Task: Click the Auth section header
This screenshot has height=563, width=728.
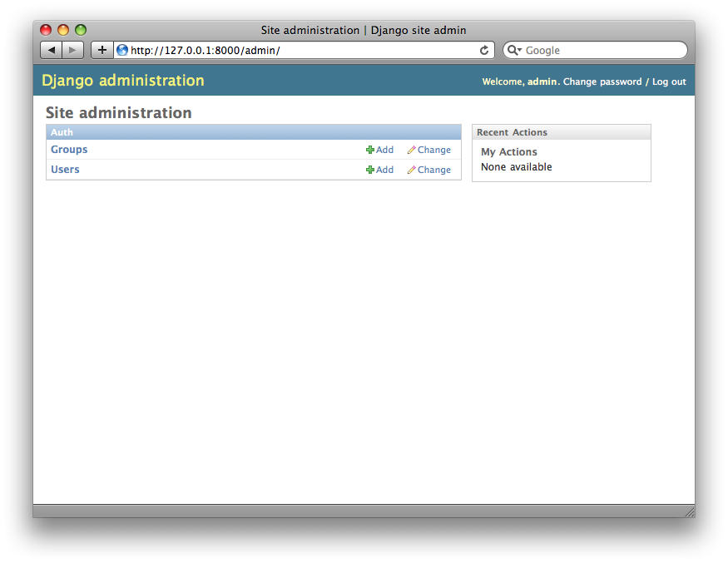Action: [254, 132]
